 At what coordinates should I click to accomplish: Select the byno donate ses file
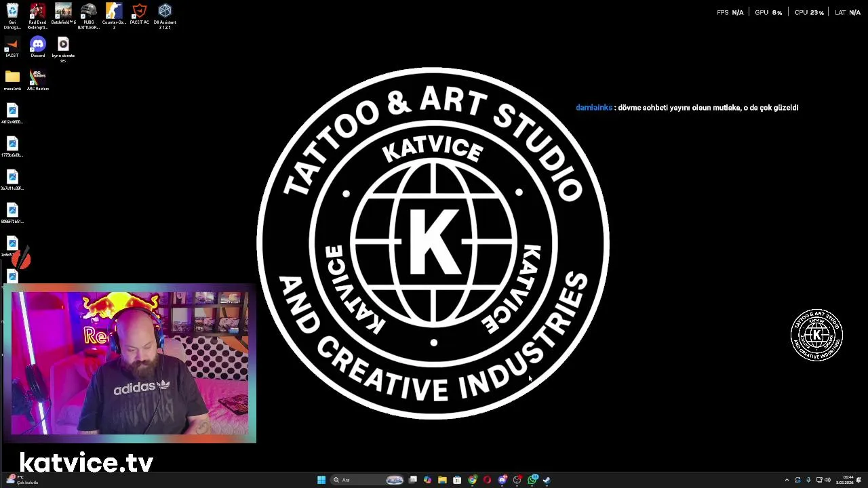63,50
